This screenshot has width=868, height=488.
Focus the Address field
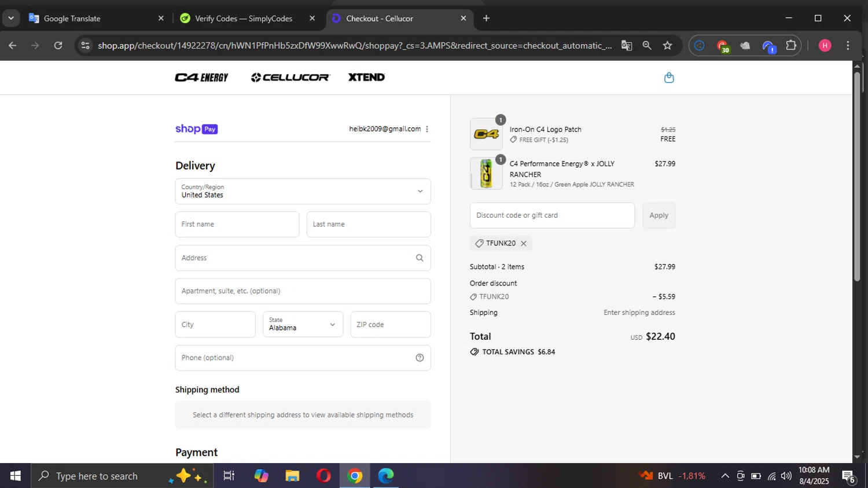(303, 258)
